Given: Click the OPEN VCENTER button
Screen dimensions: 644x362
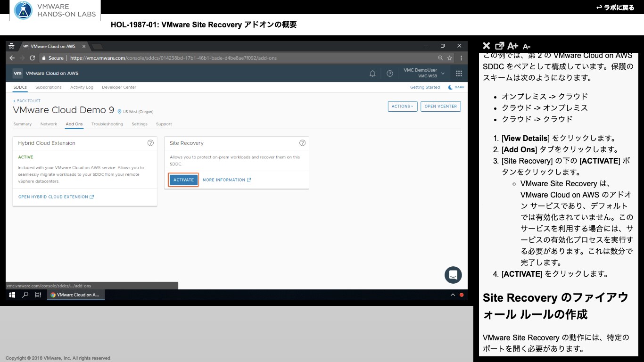Looking at the screenshot, I should [x=441, y=107].
